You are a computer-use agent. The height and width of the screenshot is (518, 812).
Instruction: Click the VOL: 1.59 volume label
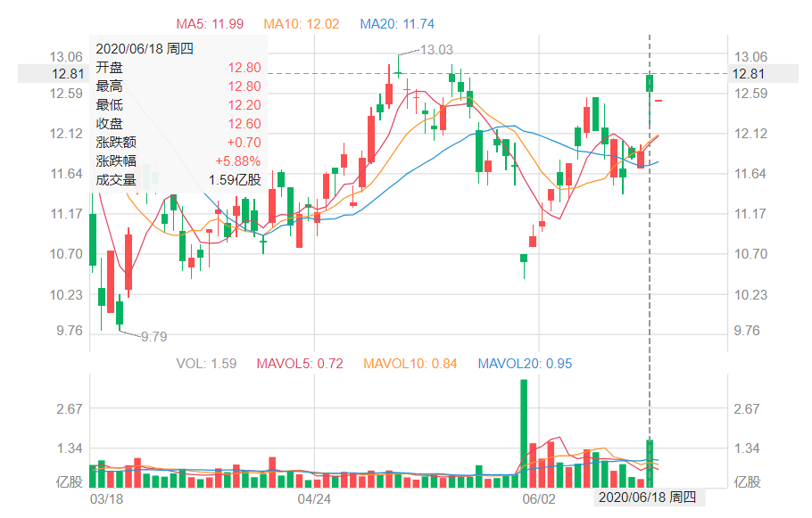click(206, 363)
